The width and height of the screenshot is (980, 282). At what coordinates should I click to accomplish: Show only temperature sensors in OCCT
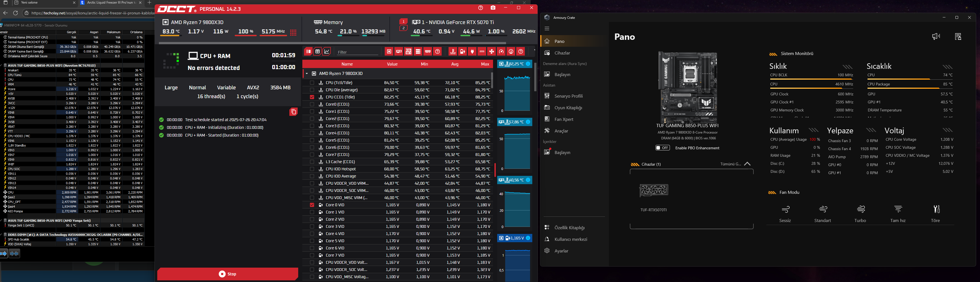(x=453, y=51)
